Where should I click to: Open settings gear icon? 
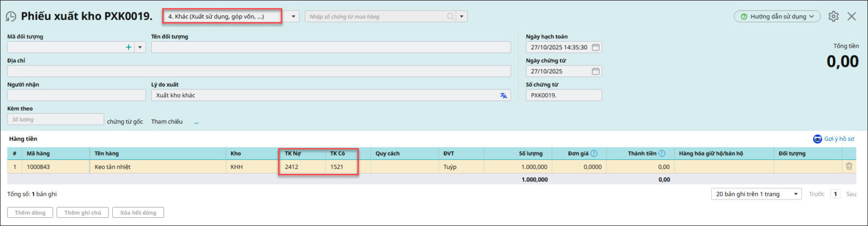pyautogui.click(x=833, y=16)
